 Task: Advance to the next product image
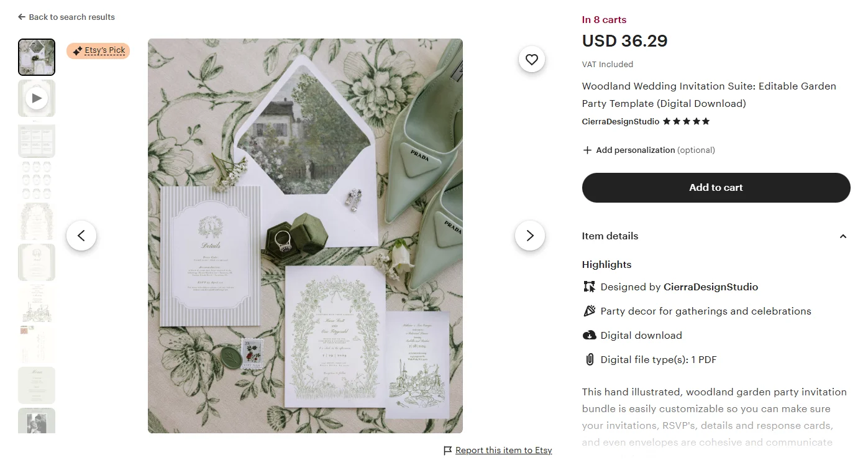[x=529, y=236]
